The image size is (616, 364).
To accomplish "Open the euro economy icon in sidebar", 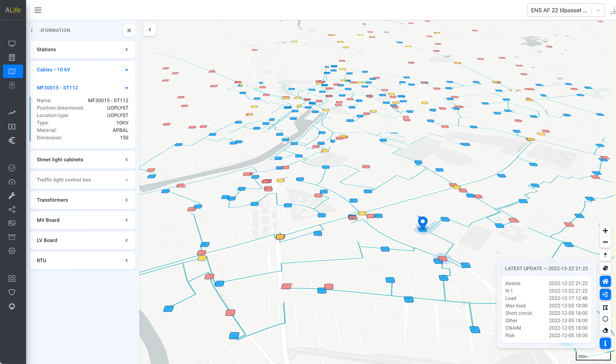I will point(12,140).
